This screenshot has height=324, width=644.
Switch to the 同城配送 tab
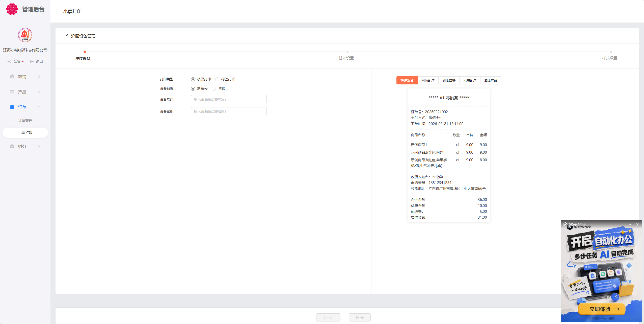coord(428,80)
